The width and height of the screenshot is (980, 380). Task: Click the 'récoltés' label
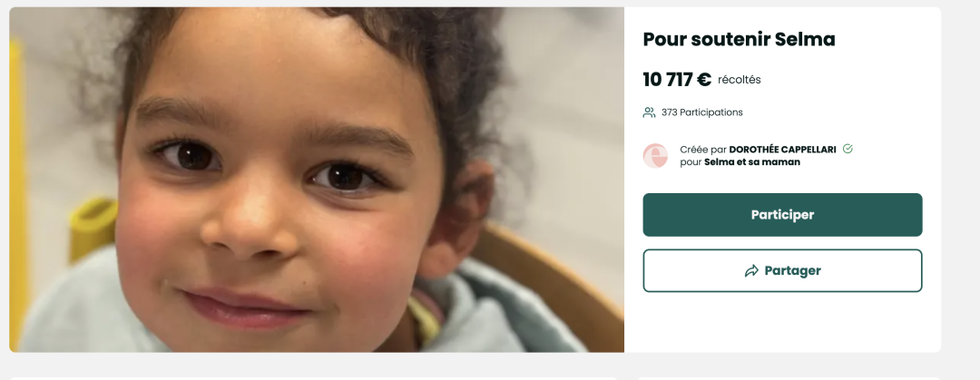740,80
